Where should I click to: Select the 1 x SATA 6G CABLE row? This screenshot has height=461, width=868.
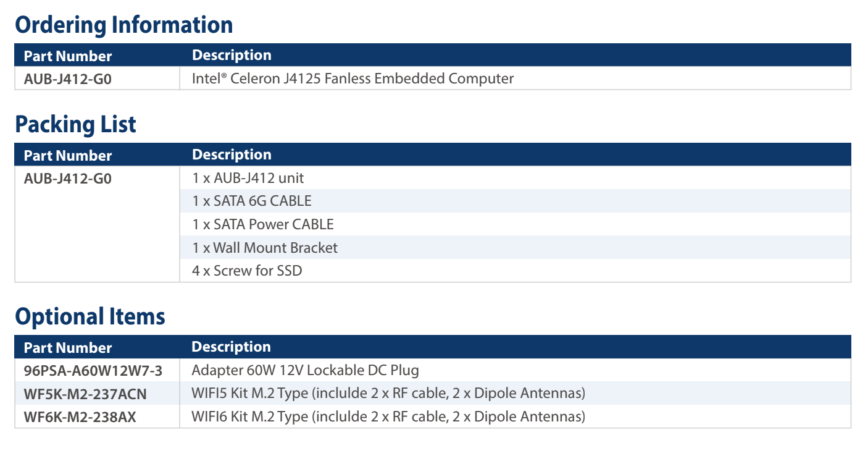point(252,201)
